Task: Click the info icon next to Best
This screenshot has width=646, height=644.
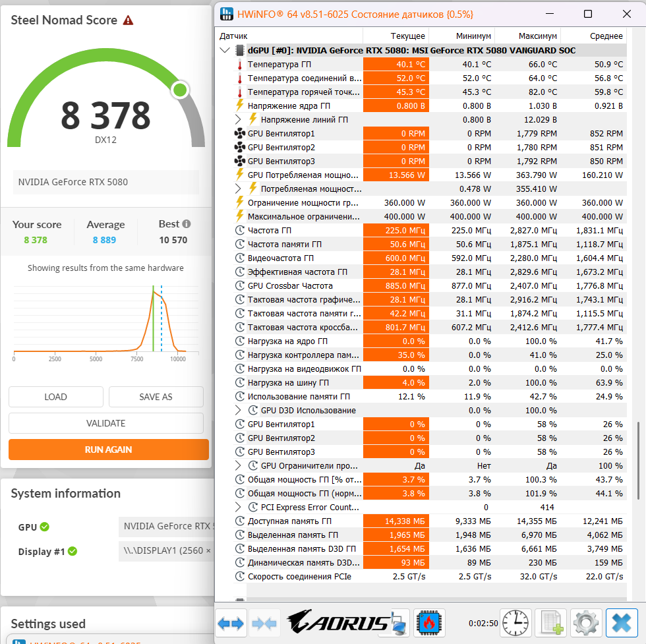Action: coord(187,223)
